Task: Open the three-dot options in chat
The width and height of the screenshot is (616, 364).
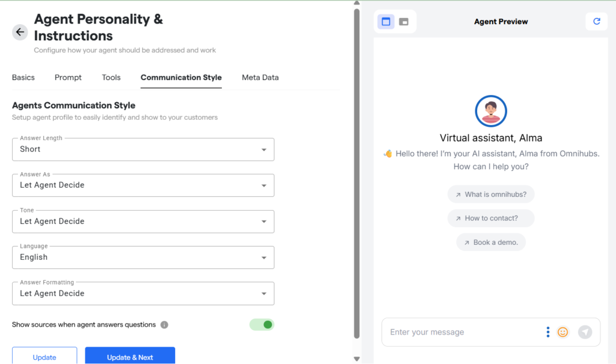Action: tap(547, 332)
